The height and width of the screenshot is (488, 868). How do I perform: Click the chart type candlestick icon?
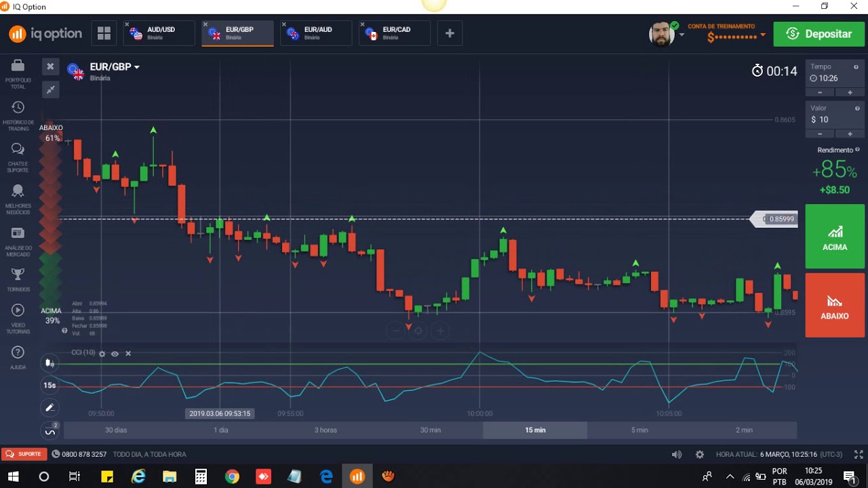(50, 363)
